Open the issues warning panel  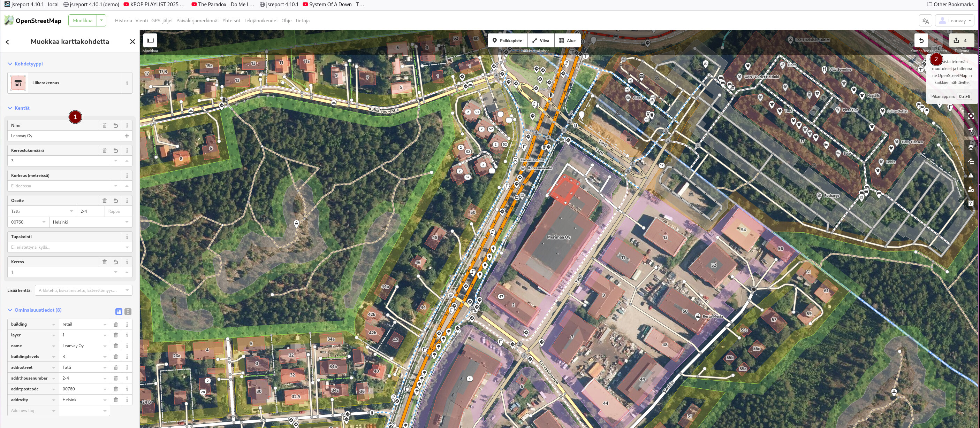tap(971, 175)
